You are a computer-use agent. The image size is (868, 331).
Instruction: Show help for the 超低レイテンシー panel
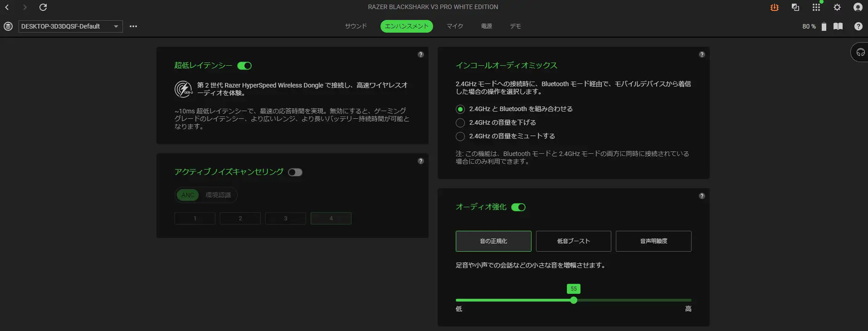tap(421, 54)
